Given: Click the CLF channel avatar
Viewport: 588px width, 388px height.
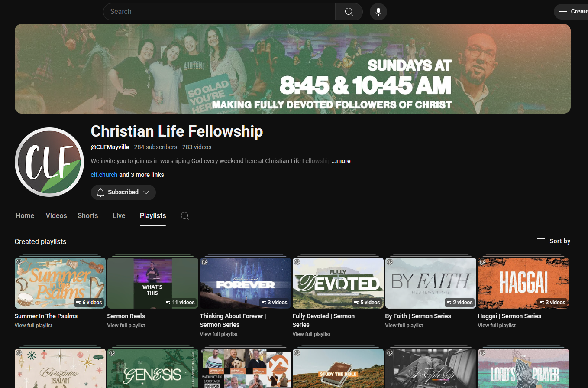Looking at the screenshot, I should [49, 162].
